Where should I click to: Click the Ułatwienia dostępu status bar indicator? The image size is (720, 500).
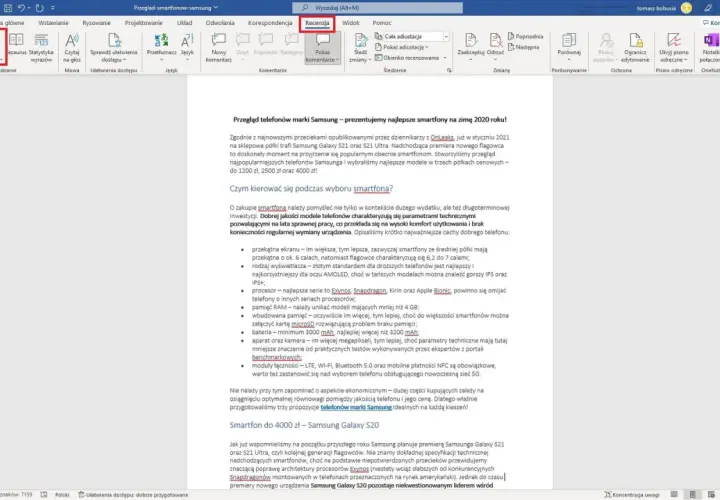133,494
